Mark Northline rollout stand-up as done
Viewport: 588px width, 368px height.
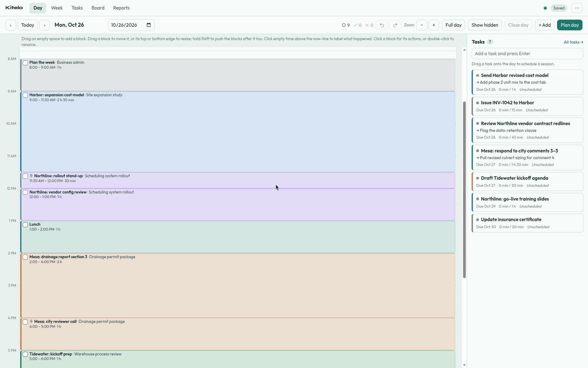click(x=25, y=176)
